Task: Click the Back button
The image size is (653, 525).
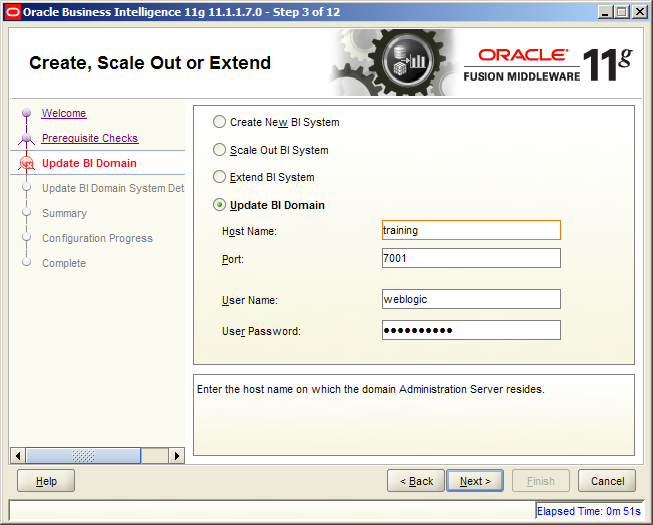Action: point(415,481)
